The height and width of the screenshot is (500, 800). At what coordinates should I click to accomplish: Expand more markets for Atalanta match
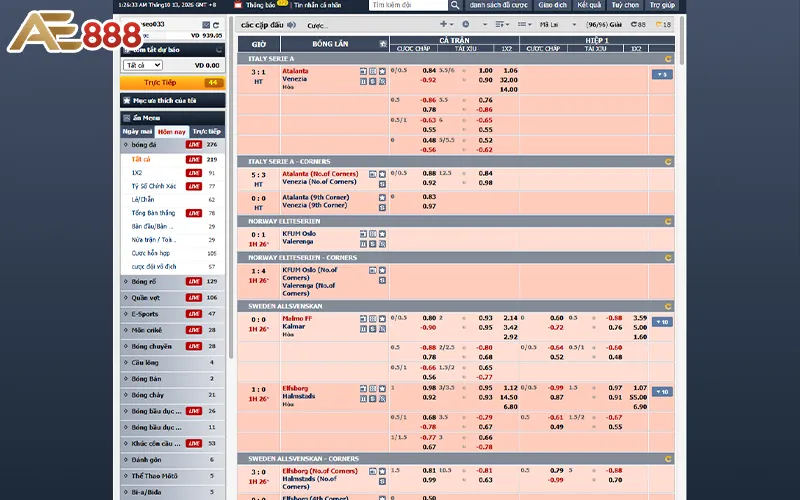coord(662,74)
